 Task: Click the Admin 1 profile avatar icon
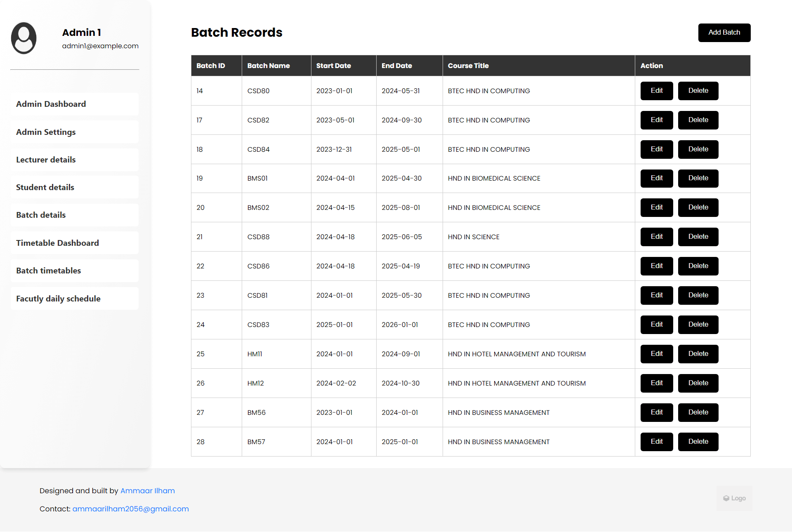(24, 38)
